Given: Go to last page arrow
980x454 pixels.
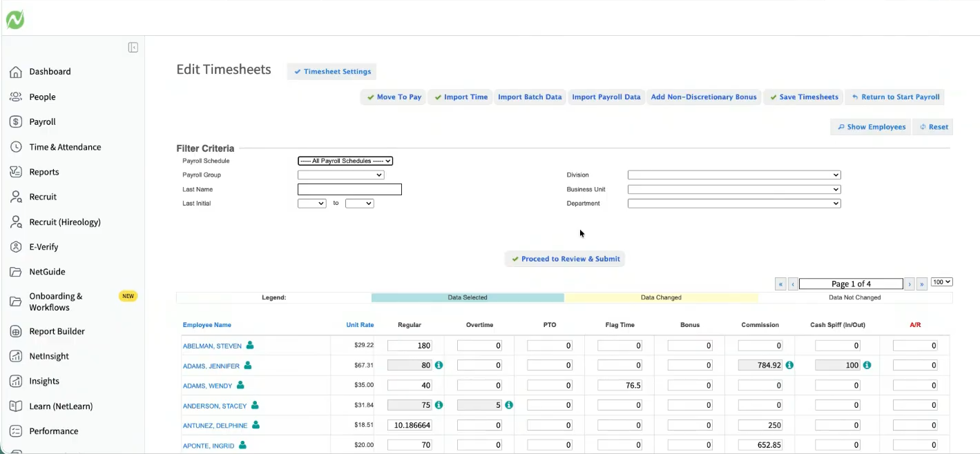Looking at the screenshot, I should coord(922,284).
